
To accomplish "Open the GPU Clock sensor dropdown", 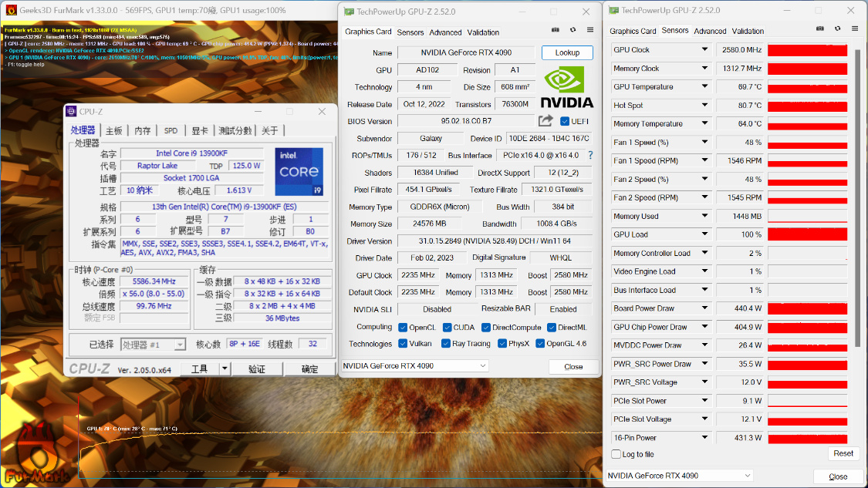I will pyautogui.click(x=704, y=49).
